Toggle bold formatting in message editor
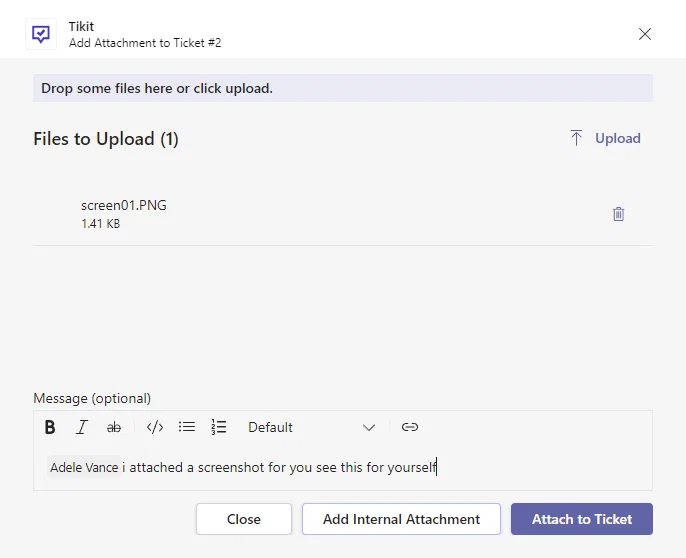Viewport: 686px width, 558px height. pos(50,427)
